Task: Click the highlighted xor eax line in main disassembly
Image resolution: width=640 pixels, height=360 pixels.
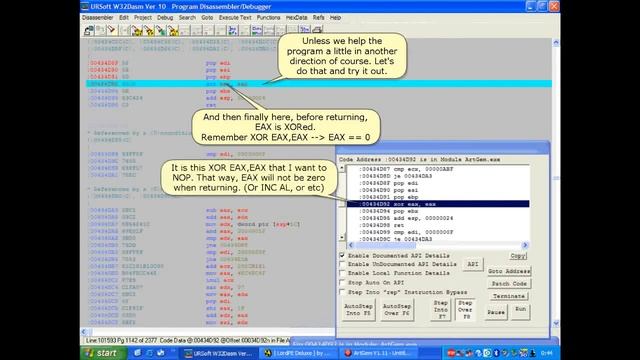Action: pyautogui.click(x=319, y=84)
